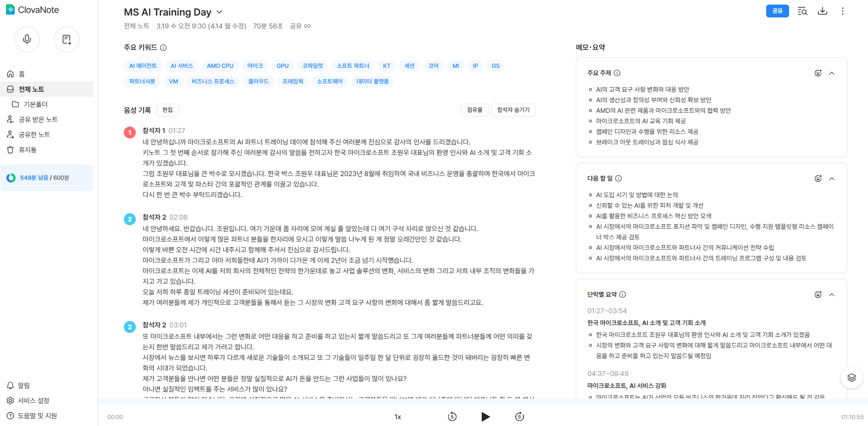Viewport: 868px width, 426px height.
Task: Click the 전체 노트 breadcrumb under the title
Action: tap(137, 26)
